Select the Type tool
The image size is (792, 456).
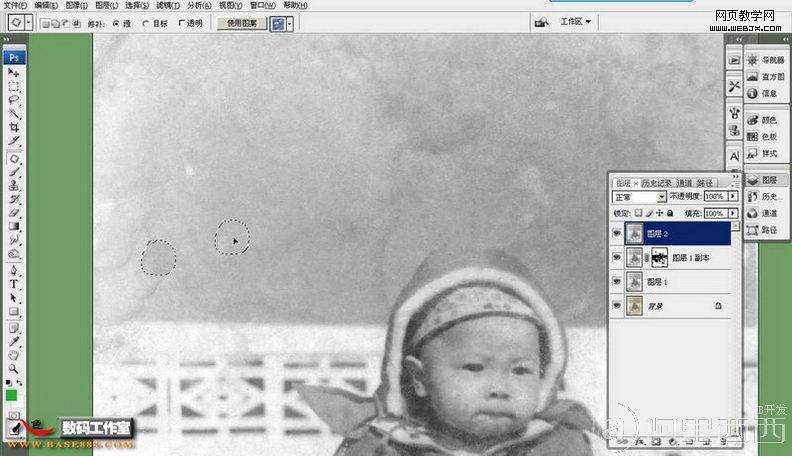click(x=14, y=284)
